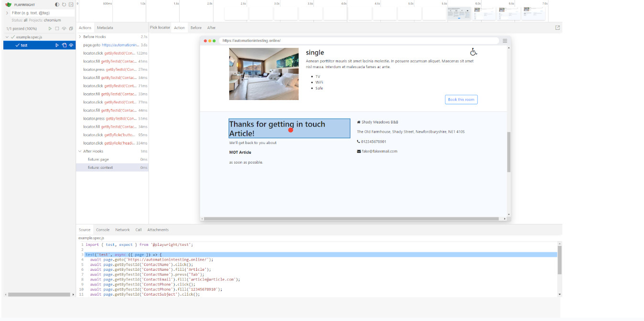Toggle the output terminal panel icon

coord(71,4)
